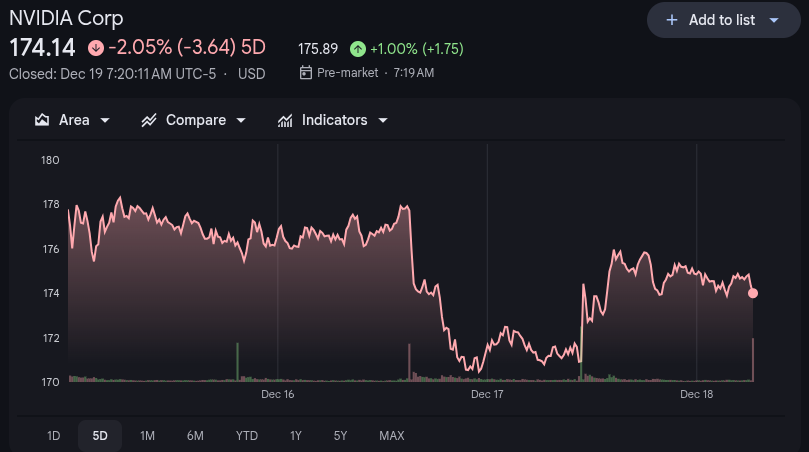Click the 176 price axis label
The width and height of the screenshot is (809, 452).
(51, 249)
